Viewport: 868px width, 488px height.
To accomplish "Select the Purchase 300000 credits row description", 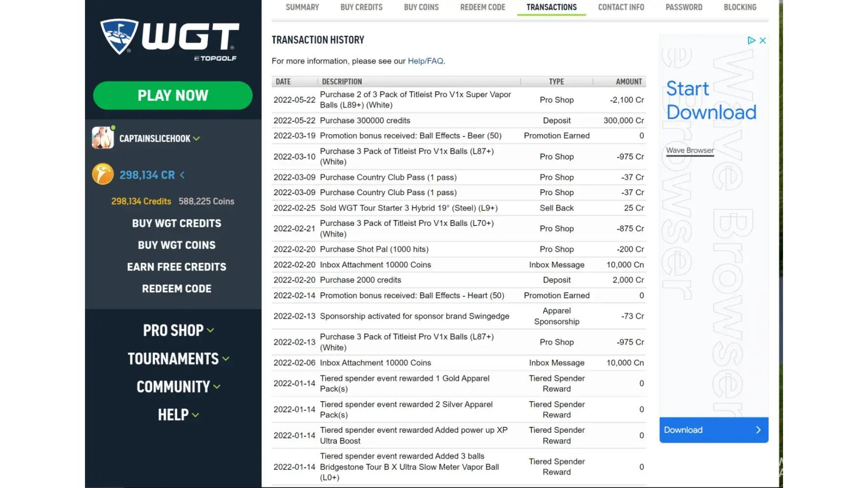I will pyautogui.click(x=365, y=121).
